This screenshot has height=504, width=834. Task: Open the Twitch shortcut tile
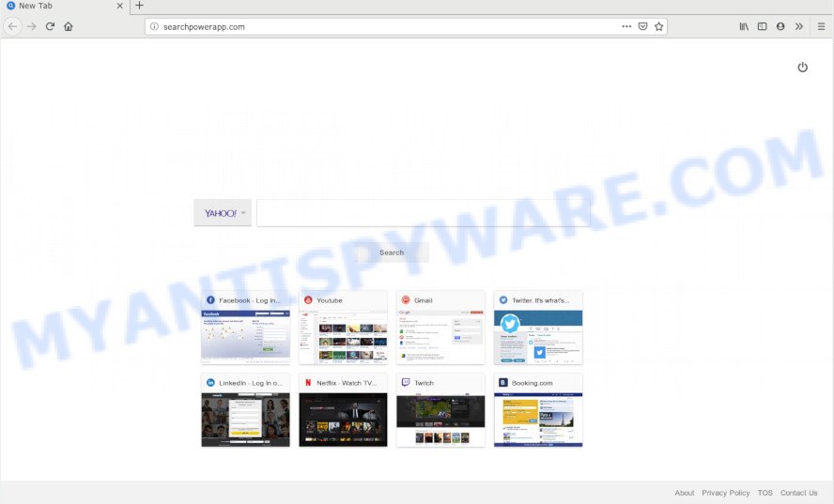440,410
